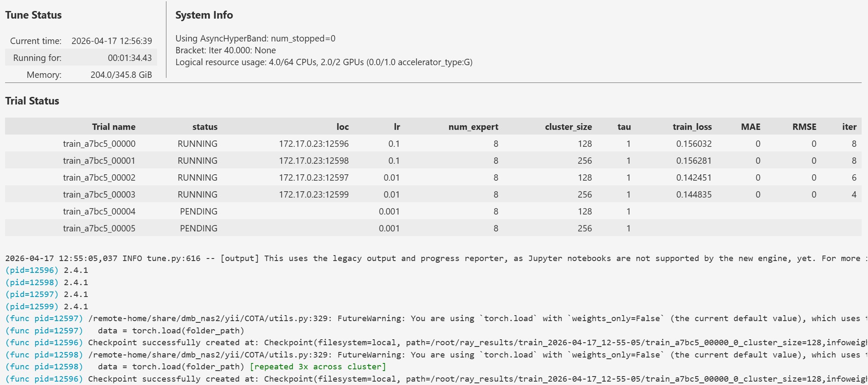The width and height of the screenshot is (868, 385).
Task: Select loc 172.17.0.23:12597
Action: pos(314,178)
